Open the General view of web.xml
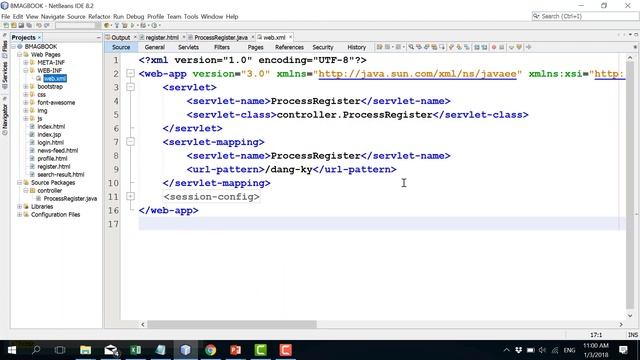 (155, 47)
